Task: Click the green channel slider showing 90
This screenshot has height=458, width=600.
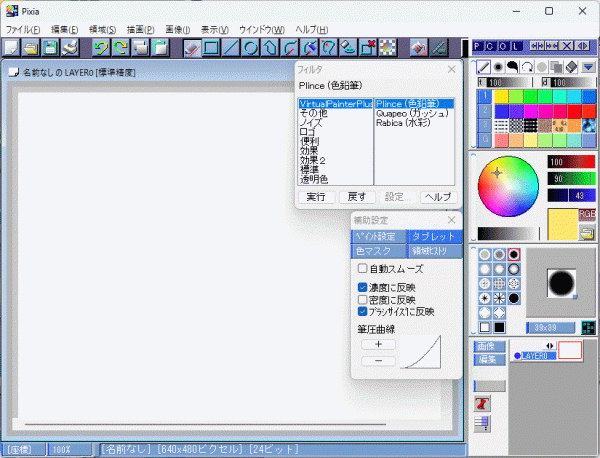Action: [571, 179]
